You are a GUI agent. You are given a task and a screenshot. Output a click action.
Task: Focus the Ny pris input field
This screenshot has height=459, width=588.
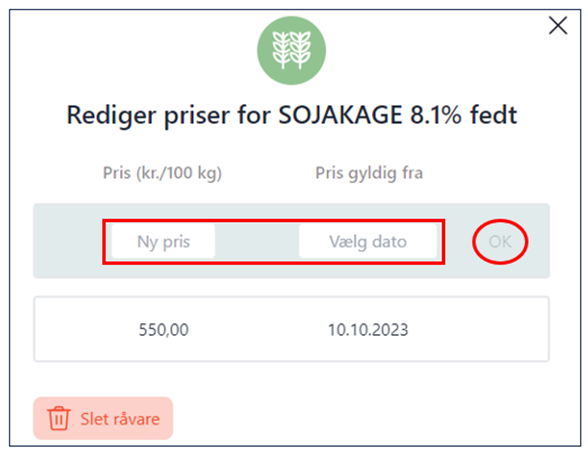[163, 242]
